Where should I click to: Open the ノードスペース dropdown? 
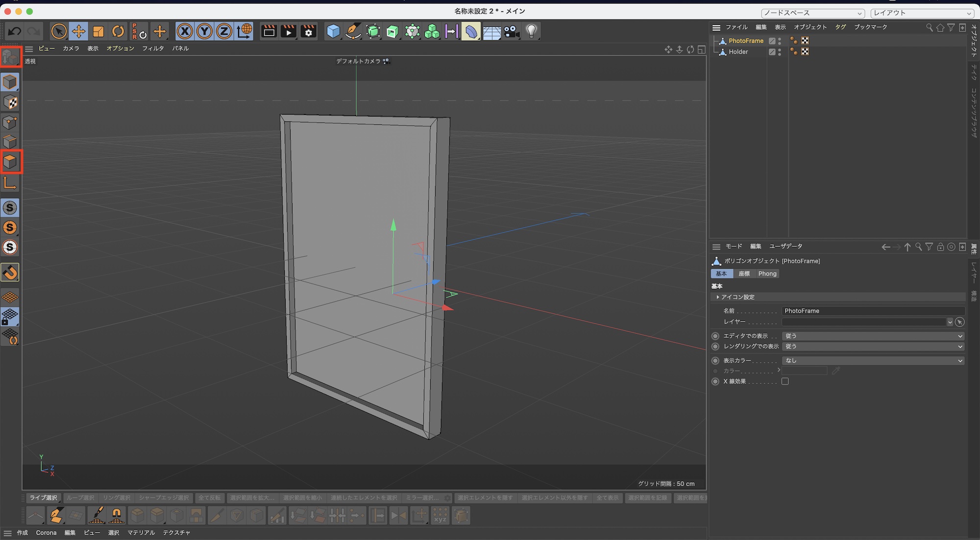click(x=812, y=13)
